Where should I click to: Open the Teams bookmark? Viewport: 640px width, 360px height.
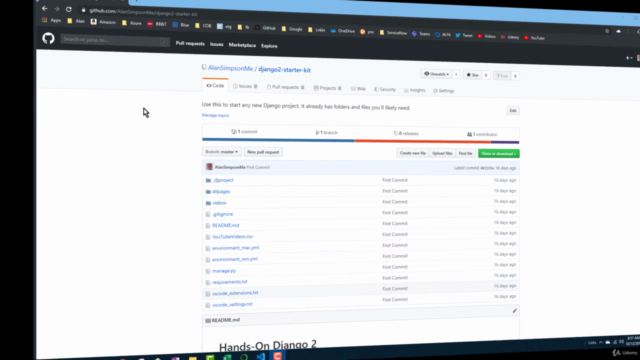[x=421, y=34]
